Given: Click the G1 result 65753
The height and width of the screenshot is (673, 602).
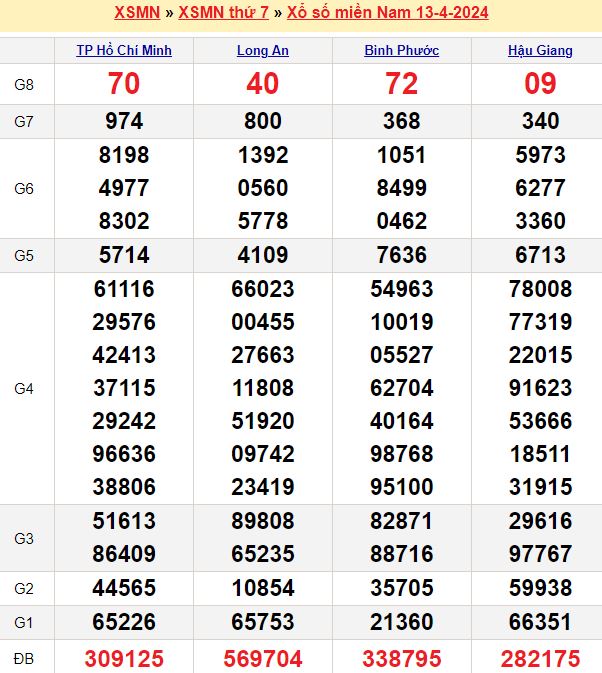Looking at the screenshot, I should [263, 622].
